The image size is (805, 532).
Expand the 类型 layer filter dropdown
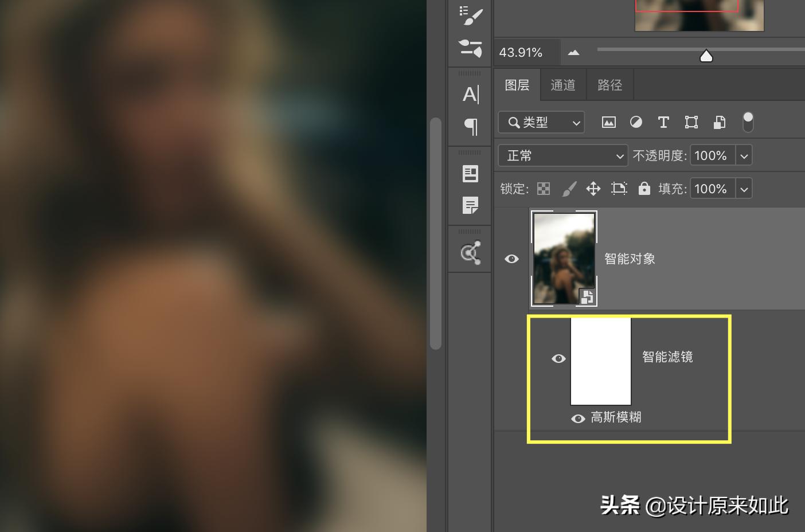coord(576,122)
